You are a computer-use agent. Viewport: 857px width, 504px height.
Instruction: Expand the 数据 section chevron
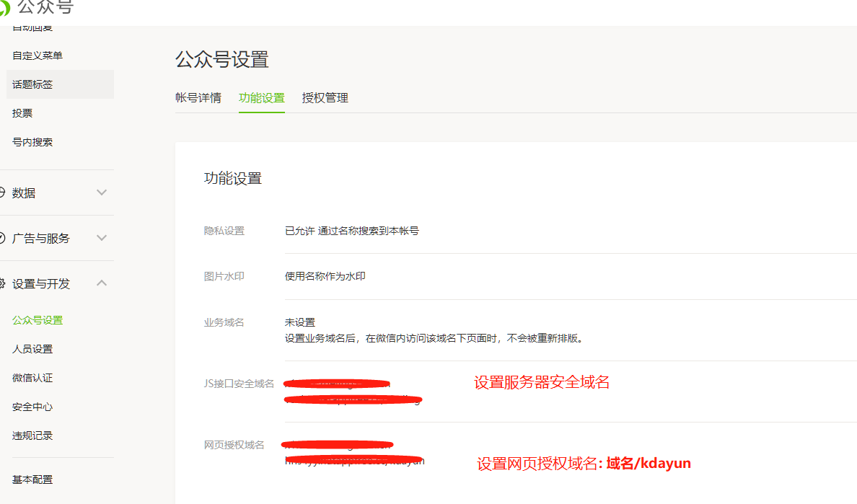(102, 193)
